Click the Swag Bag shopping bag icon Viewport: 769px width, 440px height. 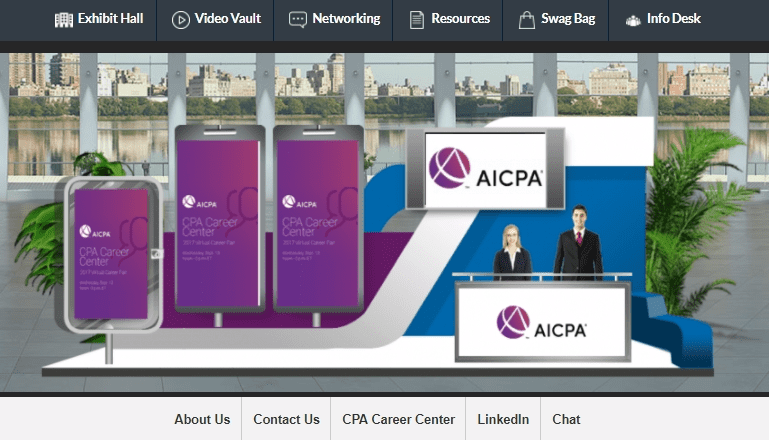pos(527,20)
